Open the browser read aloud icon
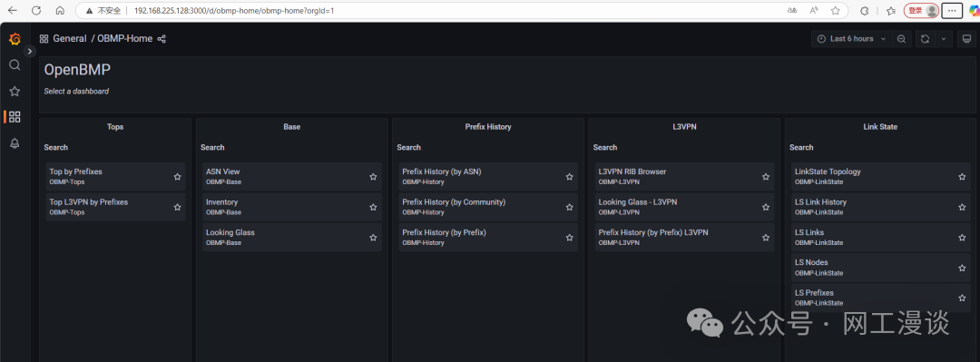 [814, 11]
